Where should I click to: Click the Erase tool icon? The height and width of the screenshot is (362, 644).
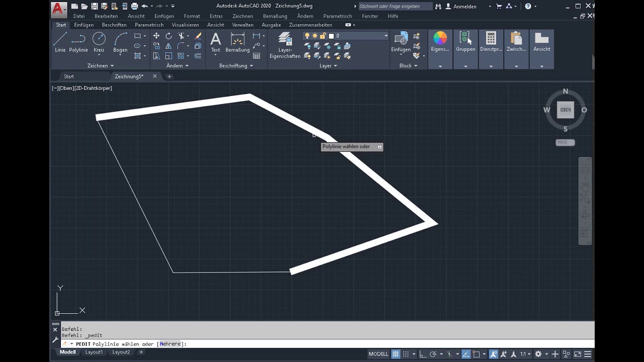[x=198, y=36]
